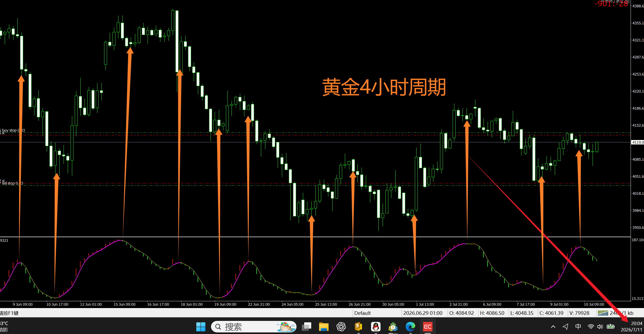Click the indicator scale value 187.10
Viewport: 644px width, 334px height.
[638, 240]
